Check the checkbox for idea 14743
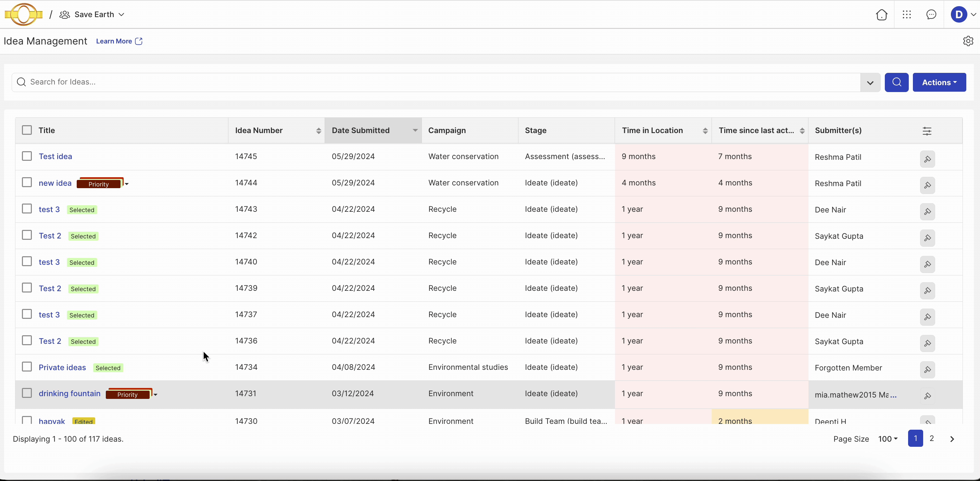The height and width of the screenshot is (481, 980). [x=27, y=208]
